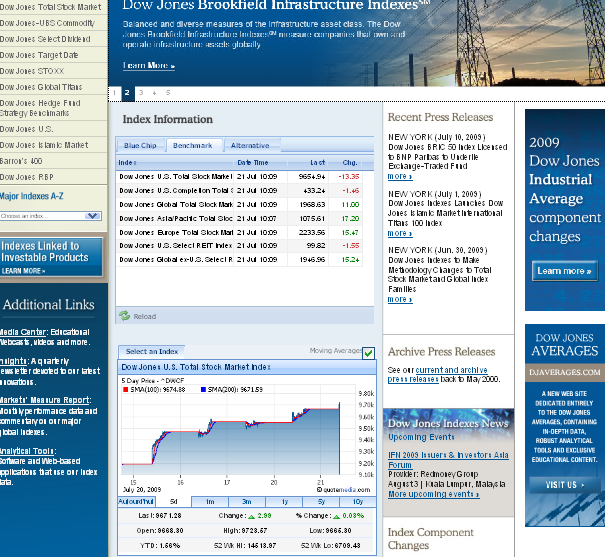The width and height of the screenshot is (605, 557).
Task: Open Dow Jones RBP menu item
Action: tap(27, 177)
